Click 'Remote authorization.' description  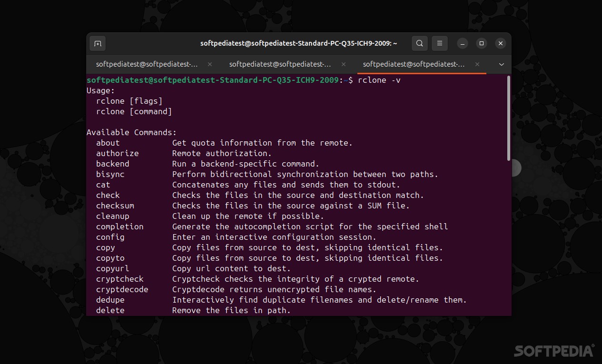[x=222, y=153]
